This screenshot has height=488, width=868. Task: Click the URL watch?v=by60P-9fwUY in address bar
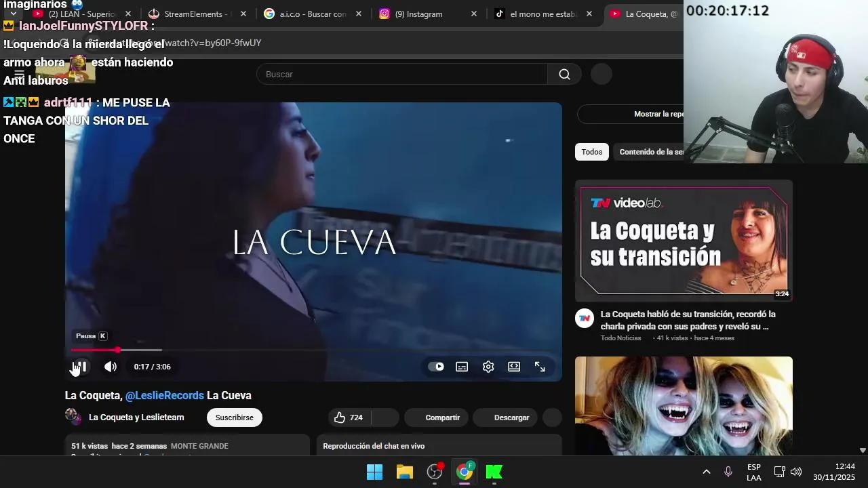212,43
